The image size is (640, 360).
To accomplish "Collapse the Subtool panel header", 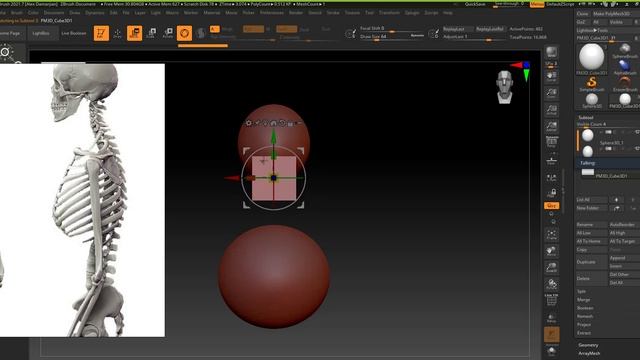I will [585, 118].
